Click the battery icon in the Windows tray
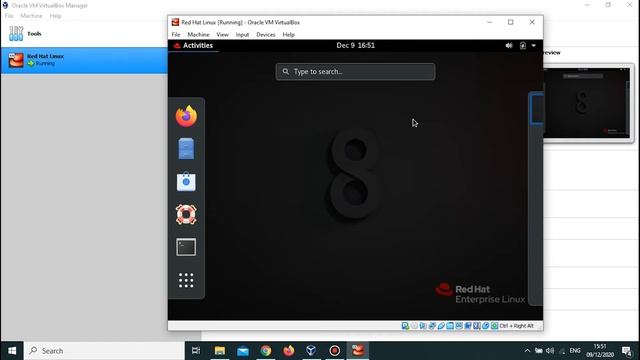The image size is (640, 360). (539, 351)
